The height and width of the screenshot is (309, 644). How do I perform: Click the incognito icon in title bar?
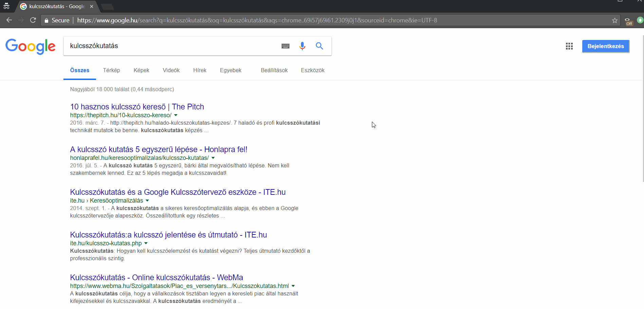[x=6, y=6]
